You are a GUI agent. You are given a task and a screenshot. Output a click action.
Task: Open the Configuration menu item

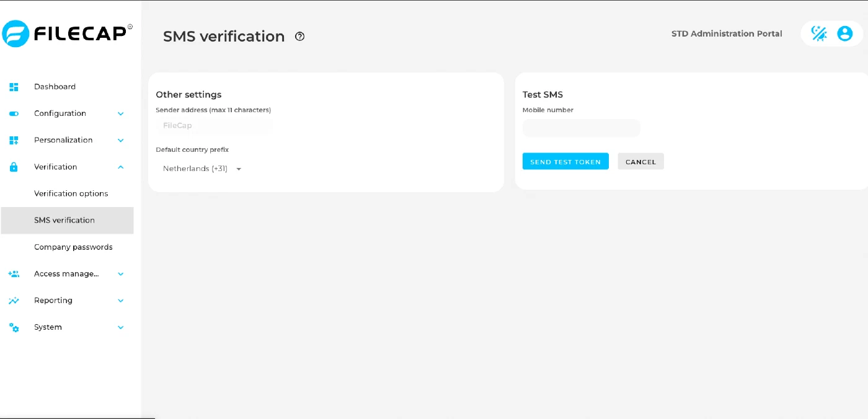[67, 113]
